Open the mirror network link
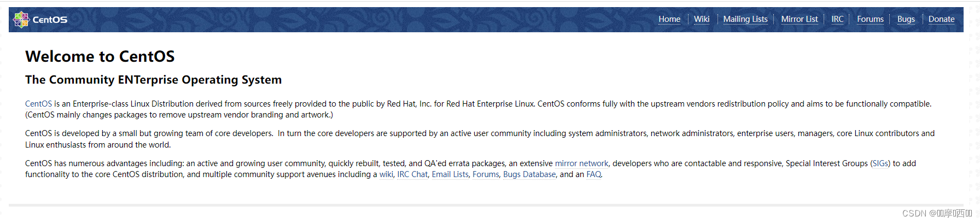This screenshot has width=980, height=223. [x=581, y=163]
